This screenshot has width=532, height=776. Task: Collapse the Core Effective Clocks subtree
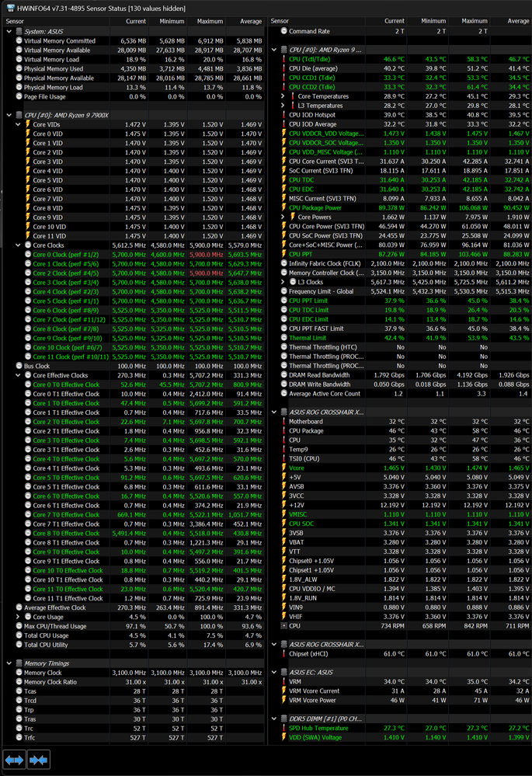[x=18, y=375]
